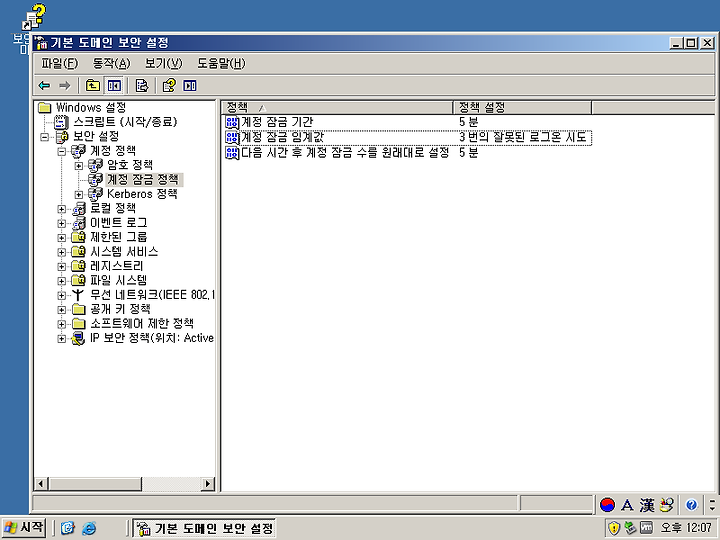Click the Show/Hide action pane icon
This screenshot has width=720, height=540.
coord(190,85)
